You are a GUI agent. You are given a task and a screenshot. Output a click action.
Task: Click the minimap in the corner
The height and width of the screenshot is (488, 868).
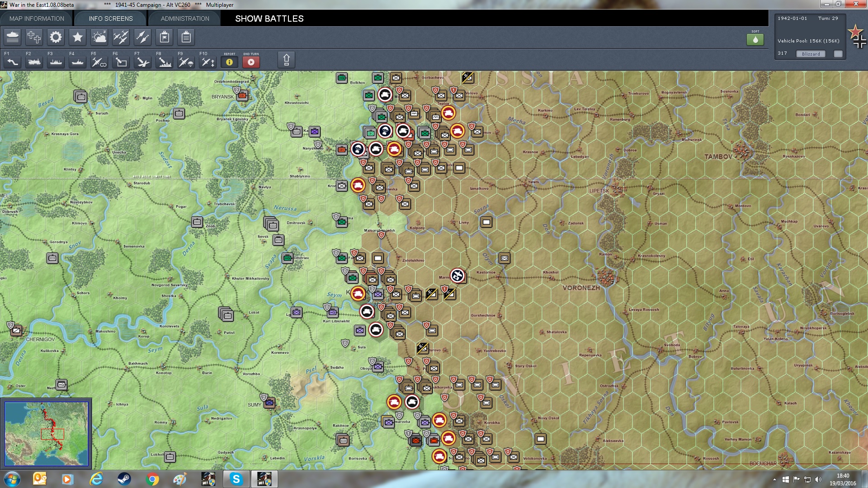click(46, 434)
